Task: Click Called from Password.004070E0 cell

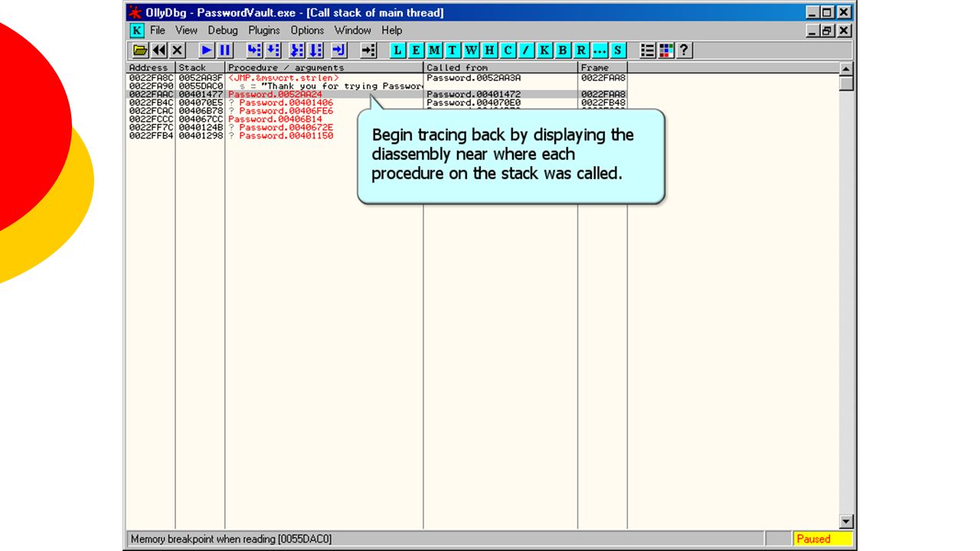Action: point(474,103)
